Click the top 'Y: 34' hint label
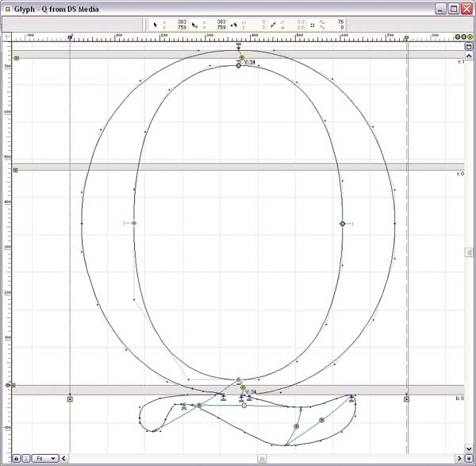476x466 pixels. pos(250,62)
